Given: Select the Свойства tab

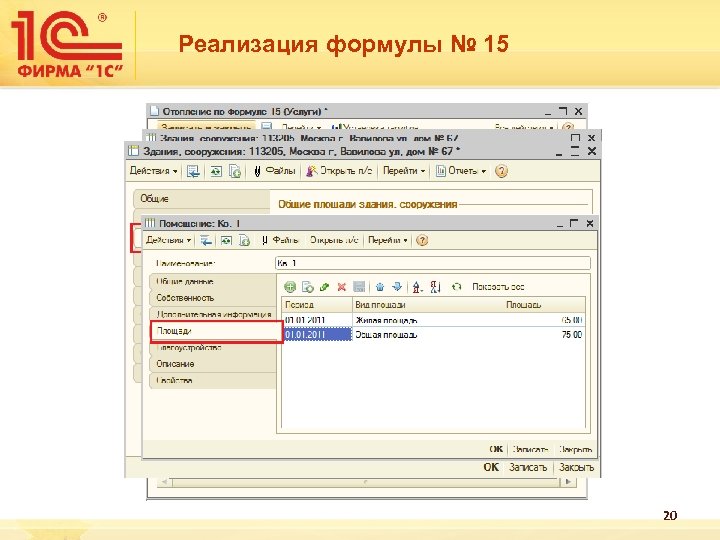Looking at the screenshot, I should tap(213, 381).
